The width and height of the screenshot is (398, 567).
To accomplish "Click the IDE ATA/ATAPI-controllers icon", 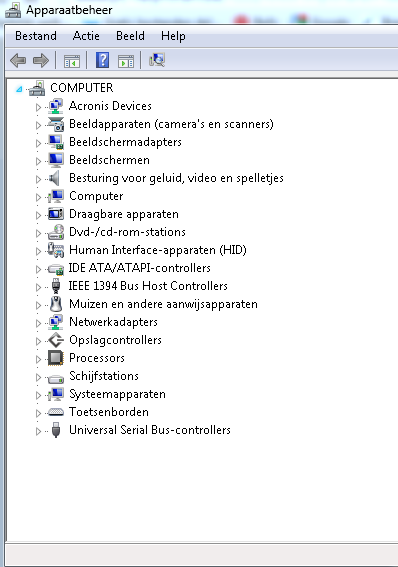I will pos(56,269).
